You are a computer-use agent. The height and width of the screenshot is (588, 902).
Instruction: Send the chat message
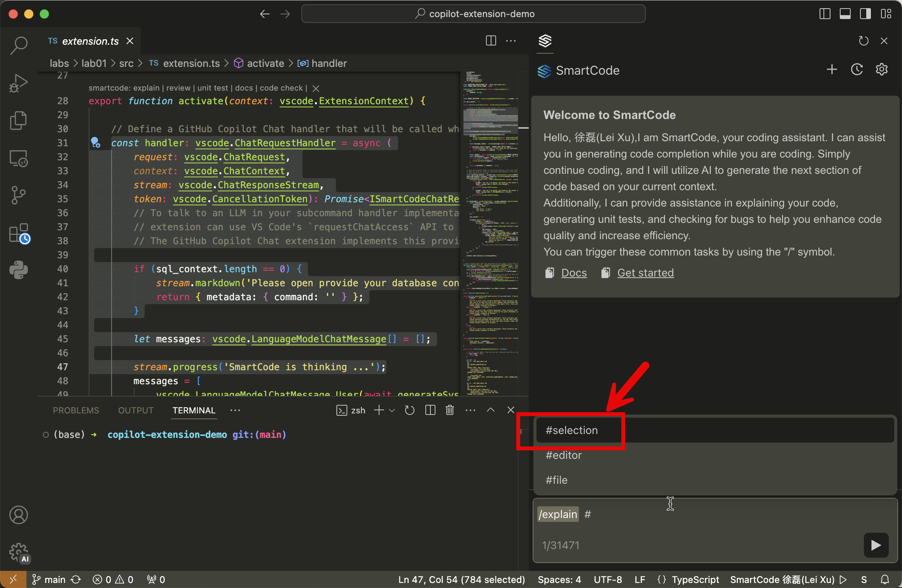click(876, 545)
